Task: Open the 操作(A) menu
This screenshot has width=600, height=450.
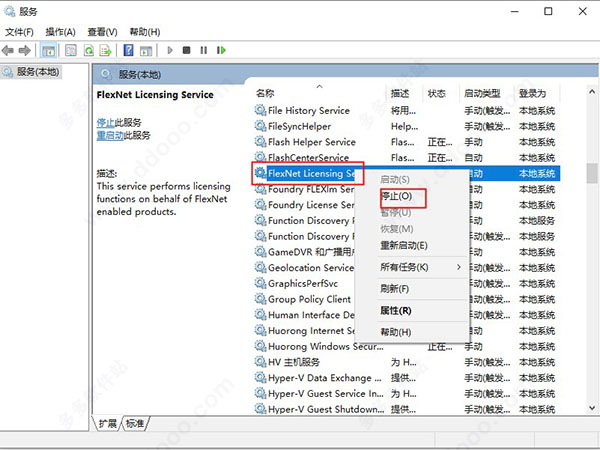Action: point(60,32)
